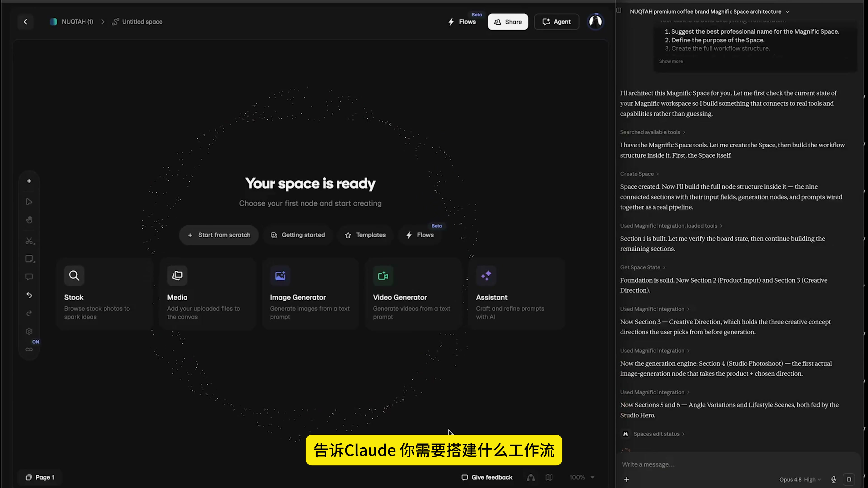The height and width of the screenshot is (488, 868).
Task: Switch to Templates tab
Action: [365, 235]
